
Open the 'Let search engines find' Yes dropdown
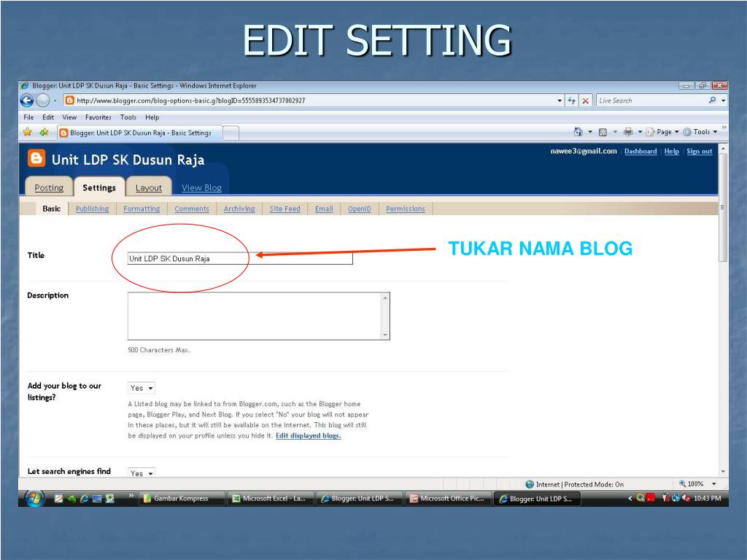pos(142,472)
